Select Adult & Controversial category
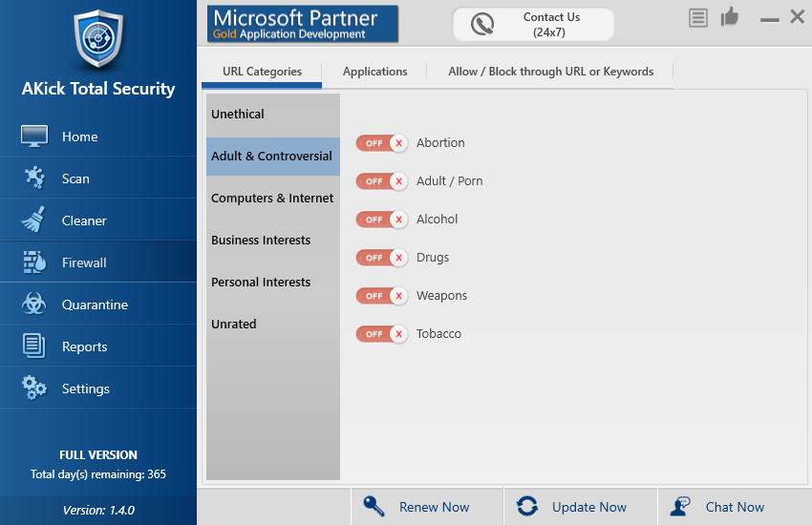This screenshot has height=525, width=812. coord(273,157)
